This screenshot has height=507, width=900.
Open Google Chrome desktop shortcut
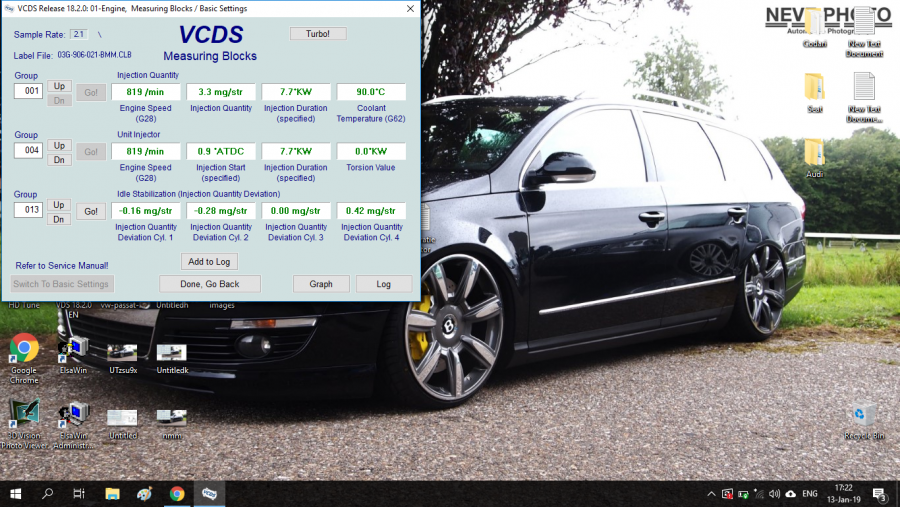point(24,349)
